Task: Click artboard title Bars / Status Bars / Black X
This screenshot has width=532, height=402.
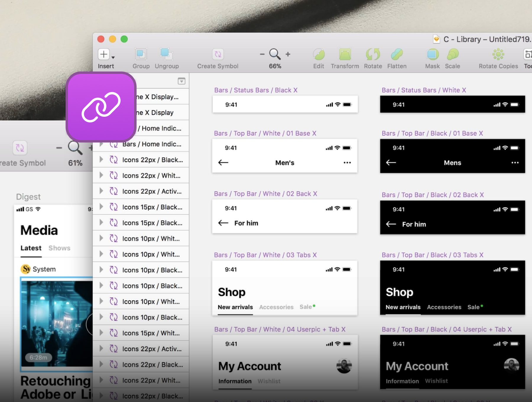Action: click(x=256, y=90)
